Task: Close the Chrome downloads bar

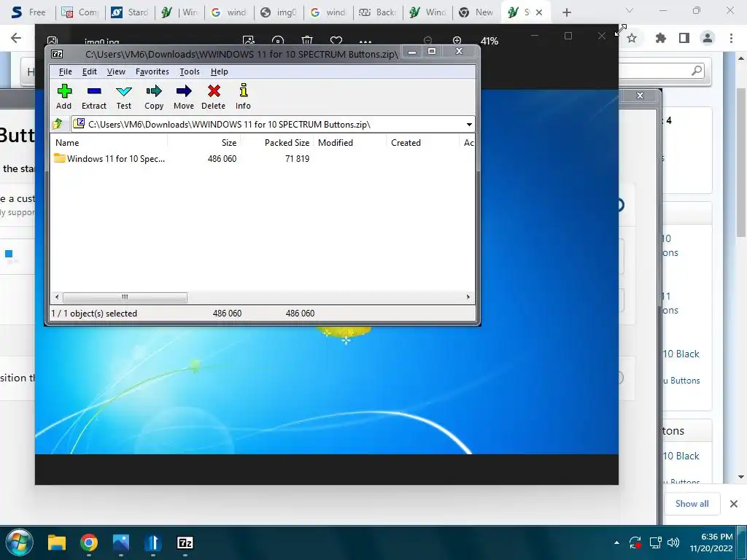Action: tap(734, 503)
